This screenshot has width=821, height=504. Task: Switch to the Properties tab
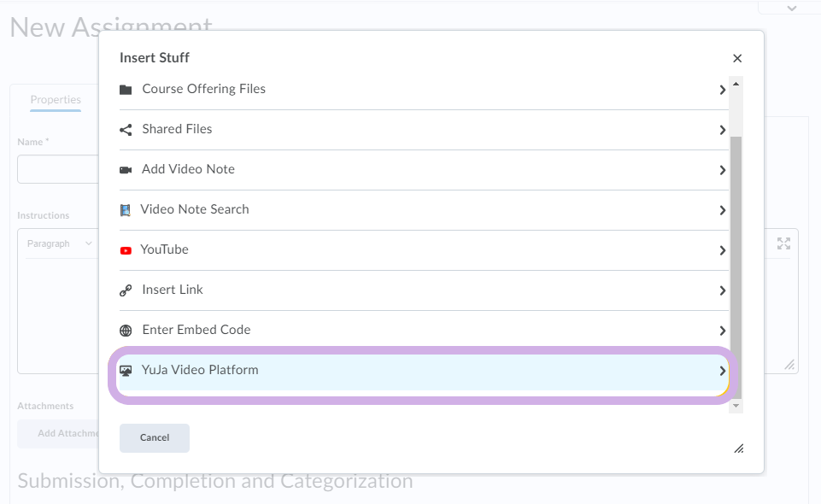point(56,99)
